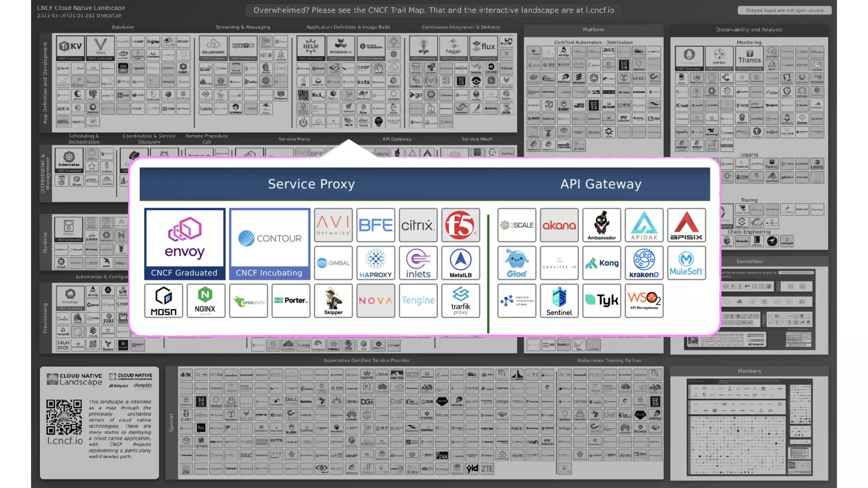Select the Traefik proxy logo
This screenshot has width=868, height=488.
[x=460, y=301]
